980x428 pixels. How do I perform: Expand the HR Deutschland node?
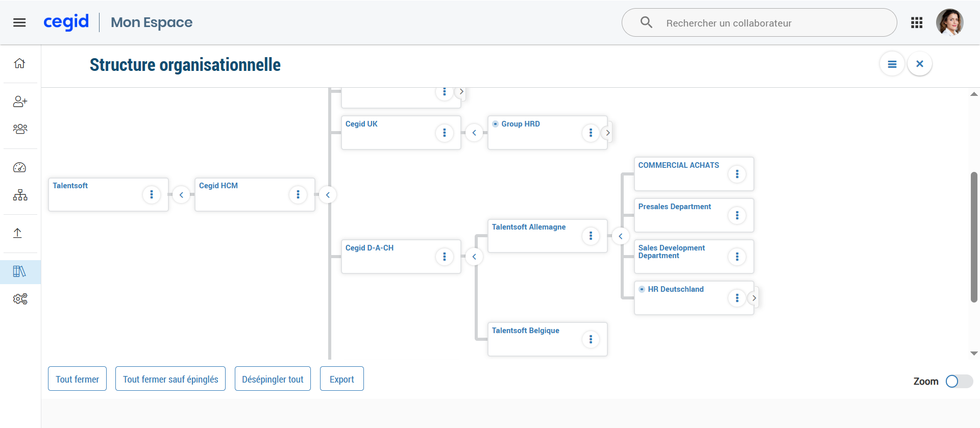pos(754,298)
